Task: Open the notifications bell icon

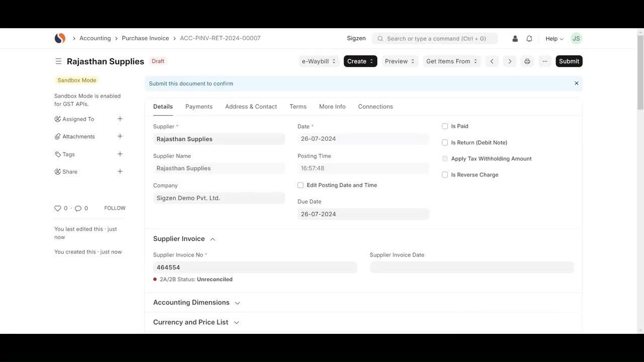Action: 529,39
